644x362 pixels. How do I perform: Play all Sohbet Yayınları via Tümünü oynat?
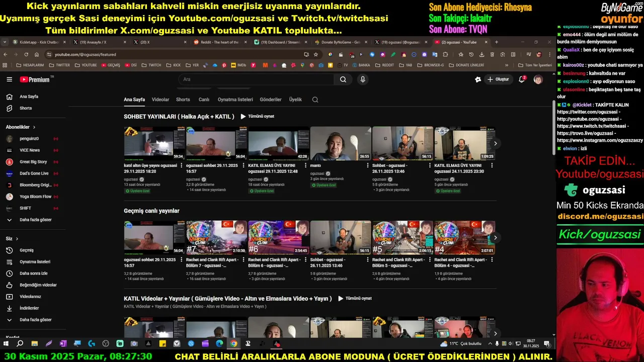(x=257, y=116)
